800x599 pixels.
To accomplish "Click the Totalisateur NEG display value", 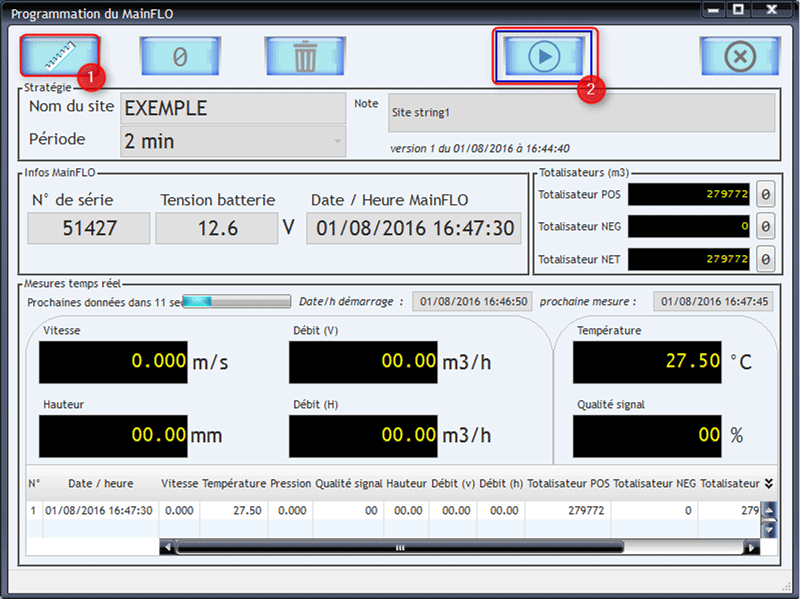I will [x=689, y=226].
